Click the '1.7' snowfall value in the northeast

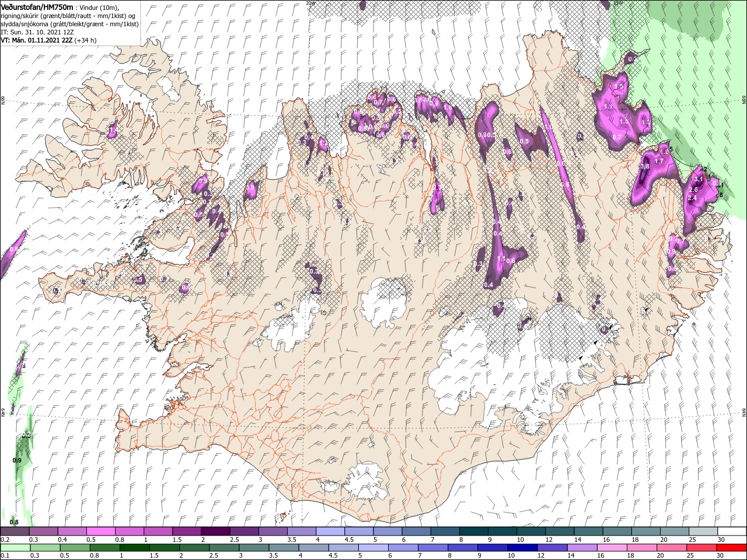(659, 161)
